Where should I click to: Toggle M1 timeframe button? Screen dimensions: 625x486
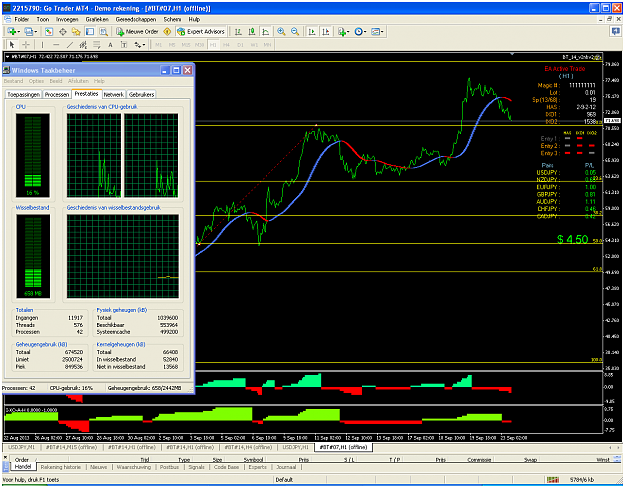[x=159, y=45]
